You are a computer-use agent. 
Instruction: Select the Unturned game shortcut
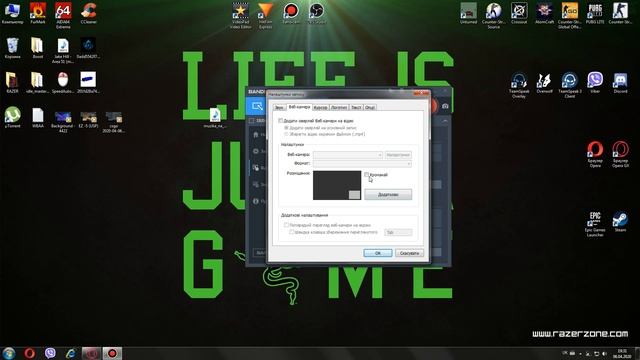pyautogui.click(x=468, y=13)
